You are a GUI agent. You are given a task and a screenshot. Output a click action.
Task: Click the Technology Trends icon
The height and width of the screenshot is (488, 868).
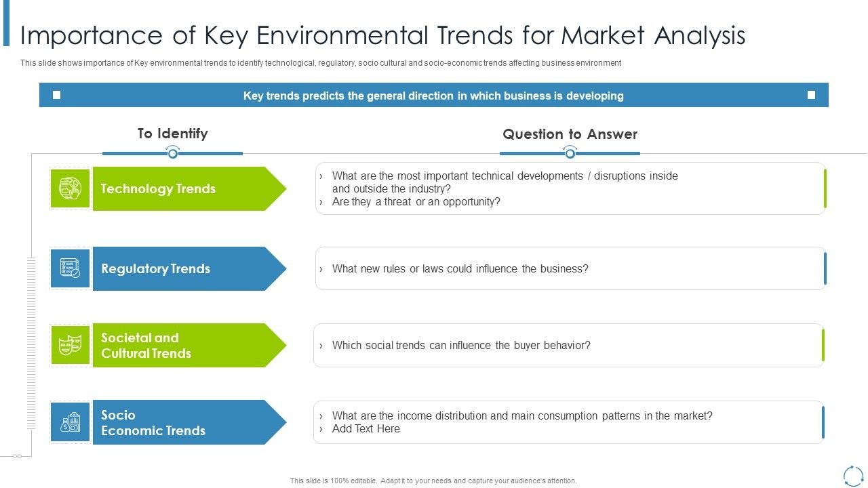click(x=71, y=188)
